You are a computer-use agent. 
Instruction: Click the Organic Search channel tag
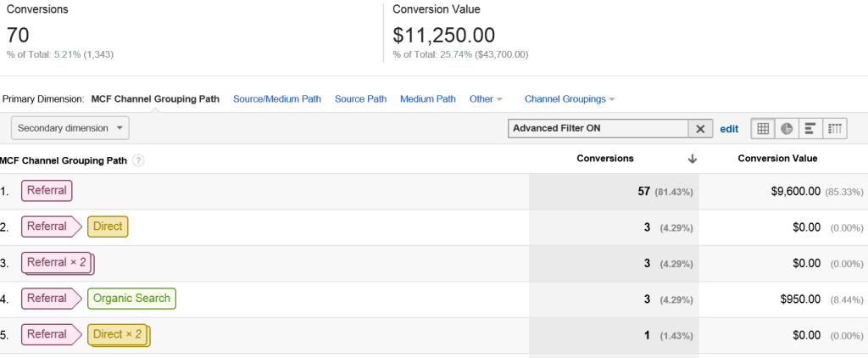pos(131,298)
